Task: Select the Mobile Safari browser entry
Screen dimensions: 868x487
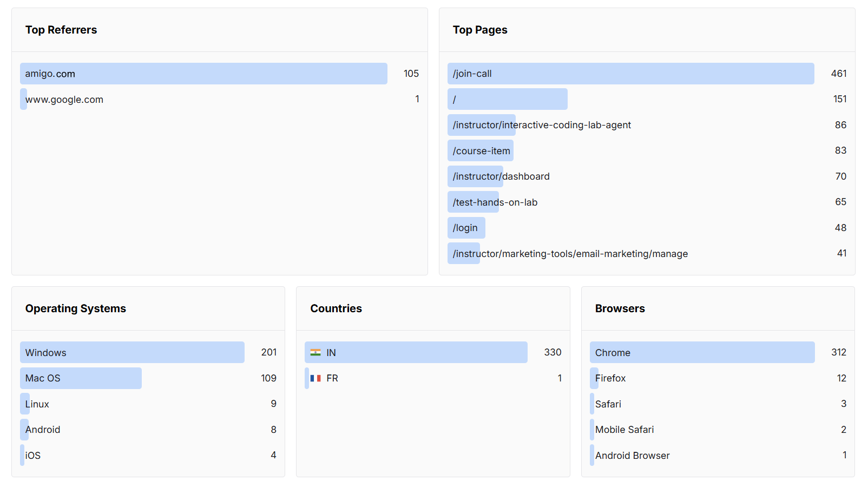Action: 624,429
